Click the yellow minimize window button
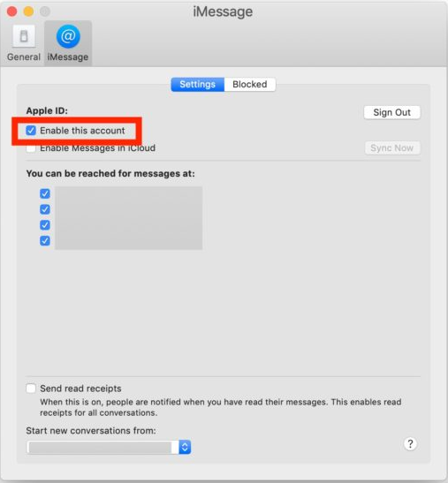 coord(28,11)
